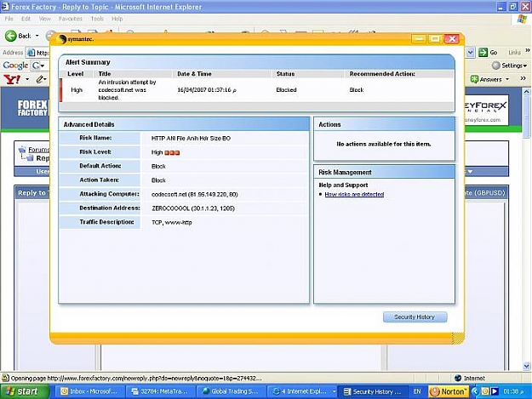Expand the address bar dropdown arrow

pyautogui.click(x=470, y=53)
